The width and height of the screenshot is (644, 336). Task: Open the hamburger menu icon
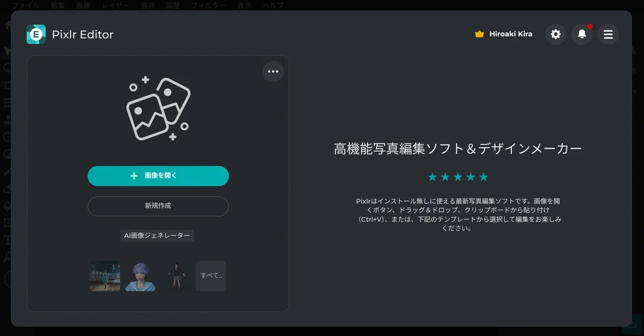(608, 34)
